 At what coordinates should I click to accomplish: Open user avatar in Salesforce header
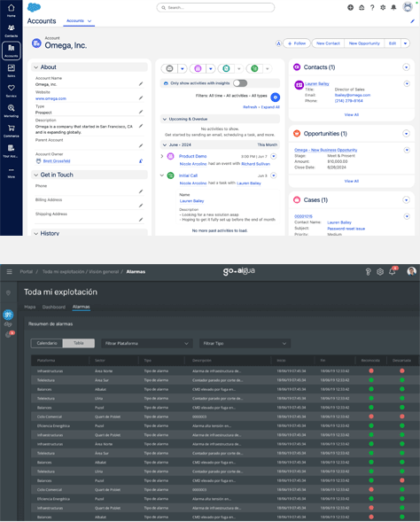pos(408,7)
